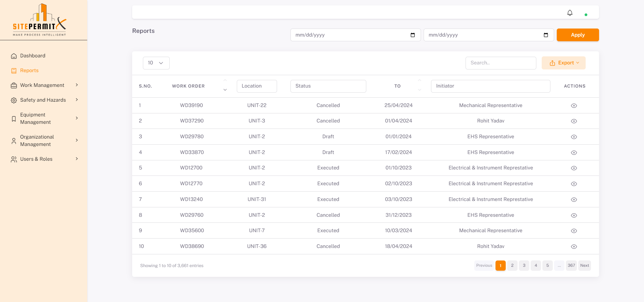
Task: Open calendar picker on first date field
Action: coord(413,35)
